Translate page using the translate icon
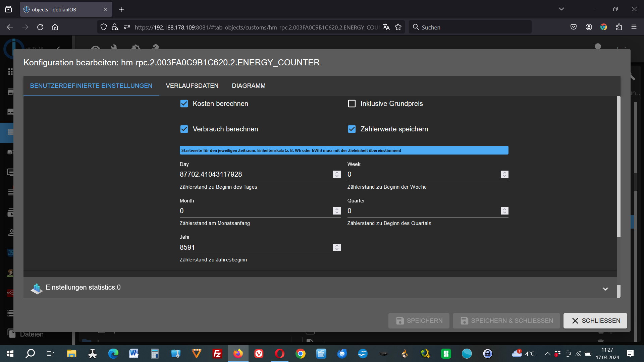This screenshot has width=644, height=362. [386, 27]
